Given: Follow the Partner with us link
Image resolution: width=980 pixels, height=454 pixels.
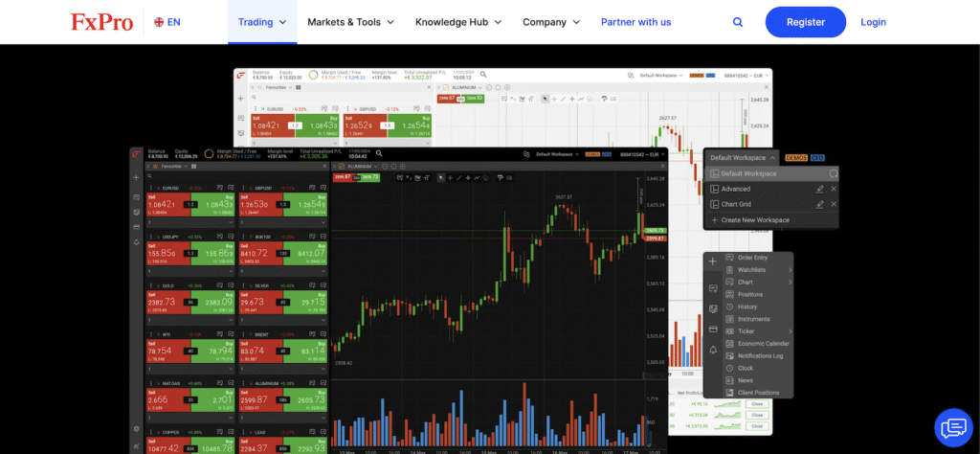Looking at the screenshot, I should coord(635,22).
